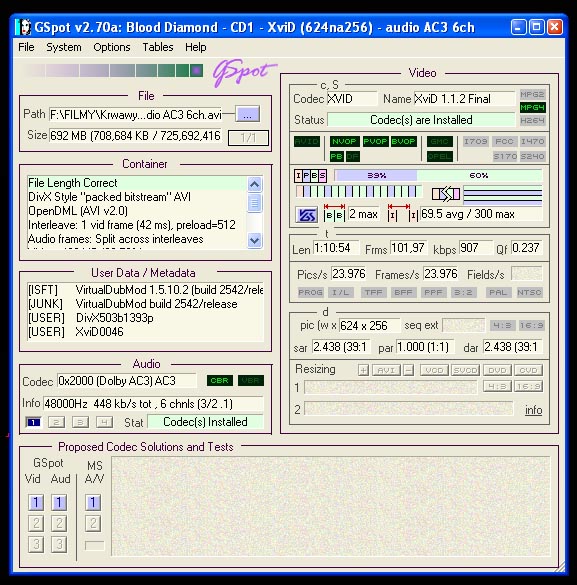This screenshot has width=577, height=585.
Task: Click the Container list scroll up arrow
Action: (255, 184)
